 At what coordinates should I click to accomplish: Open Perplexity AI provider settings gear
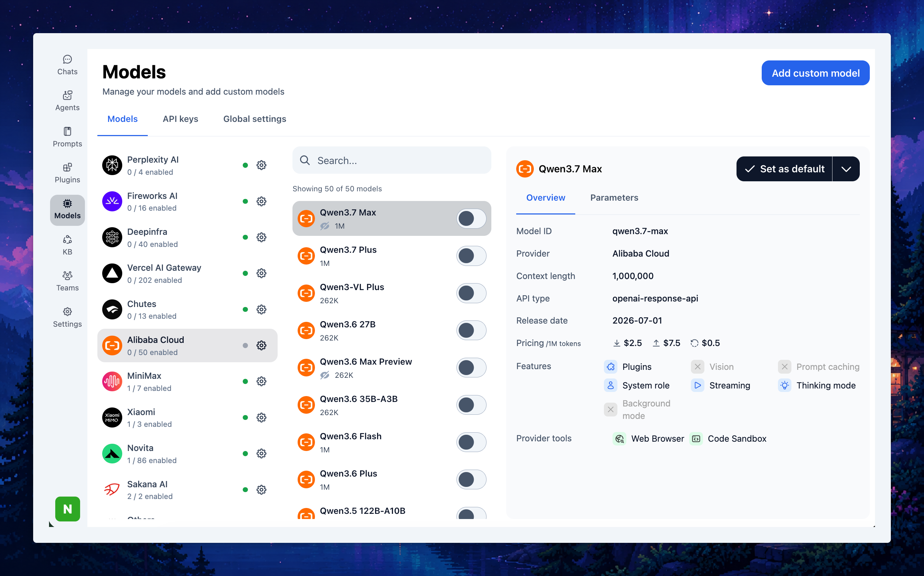261,165
